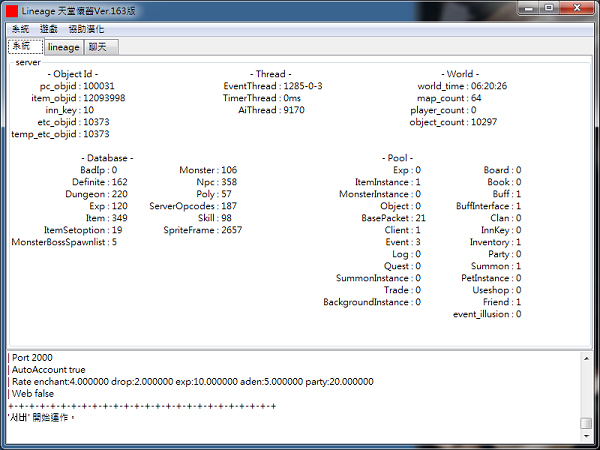
Task: Click player_count : 0 text
Action: (x=443, y=110)
